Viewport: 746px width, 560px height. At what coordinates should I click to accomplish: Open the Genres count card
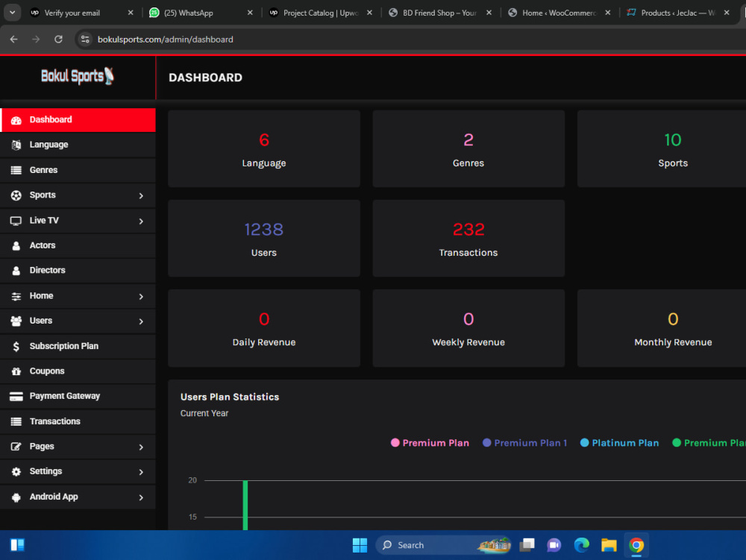468,149
